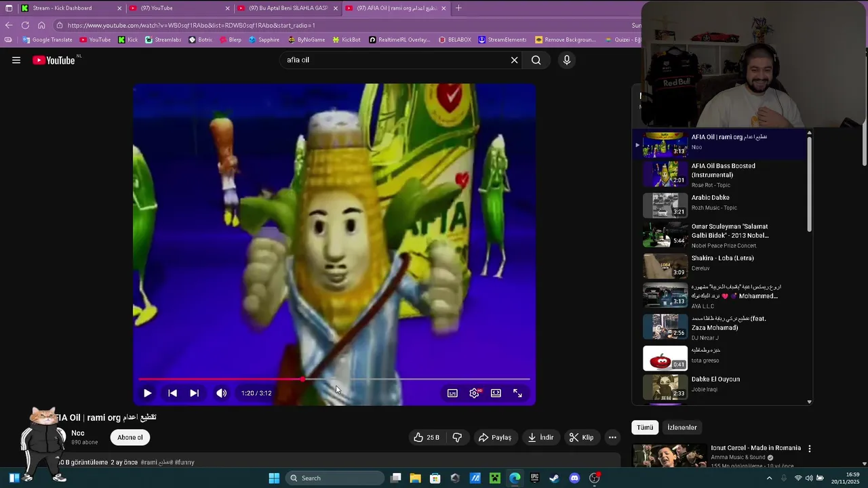This screenshot has width=868, height=488.
Task: Click the İndir download button
Action: tap(540, 438)
